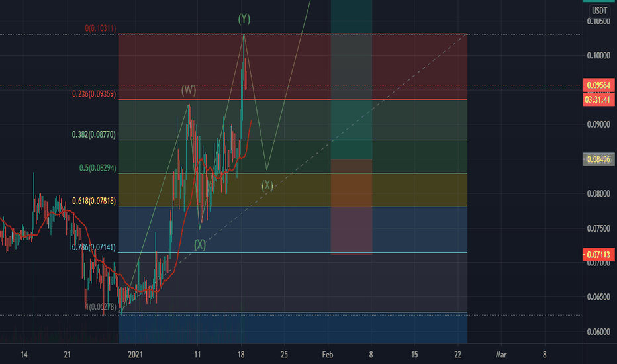Click the USDT currency label
Viewport: 617px width, 364px height.
600,11
